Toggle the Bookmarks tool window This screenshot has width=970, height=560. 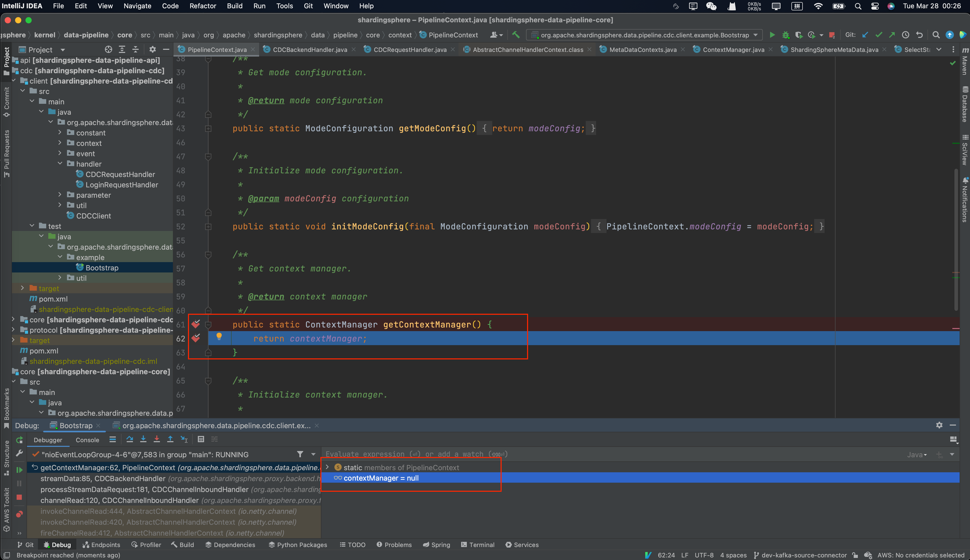click(x=6, y=408)
